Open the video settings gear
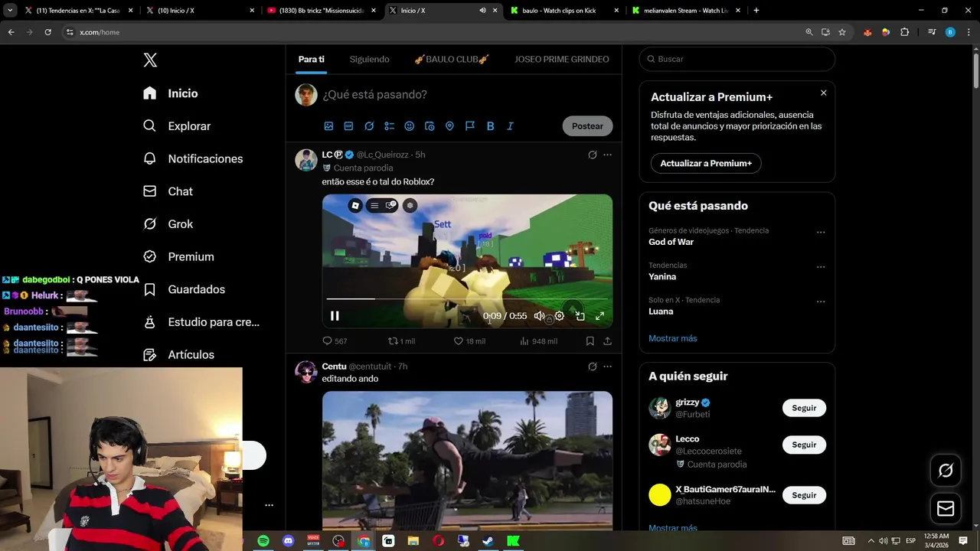The width and height of the screenshot is (980, 551). [x=560, y=316]
